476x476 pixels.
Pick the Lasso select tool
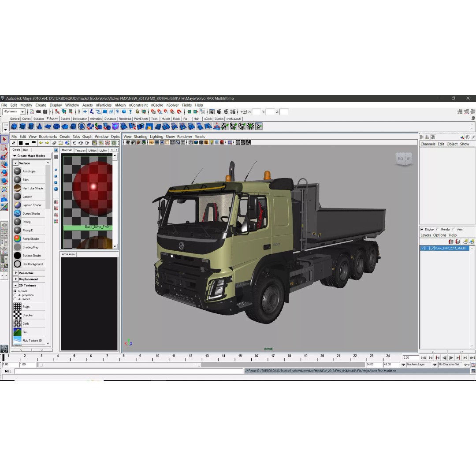point(4,148)
